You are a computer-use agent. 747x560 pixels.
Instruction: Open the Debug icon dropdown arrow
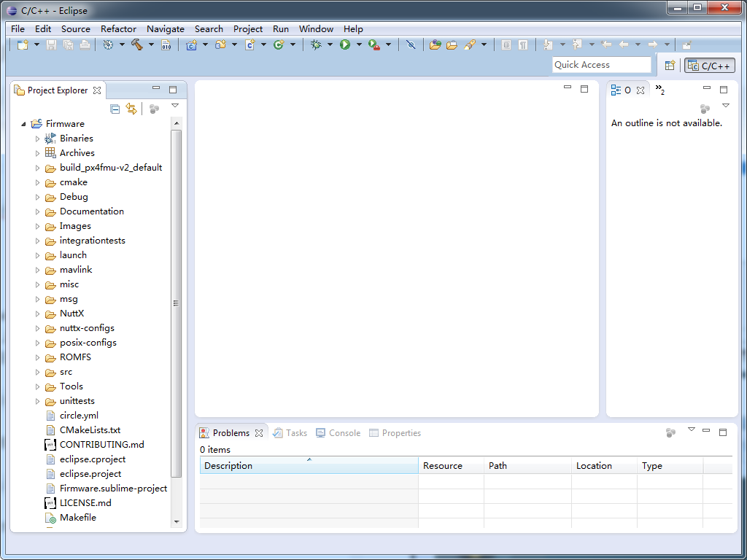(x=330, y=44)
